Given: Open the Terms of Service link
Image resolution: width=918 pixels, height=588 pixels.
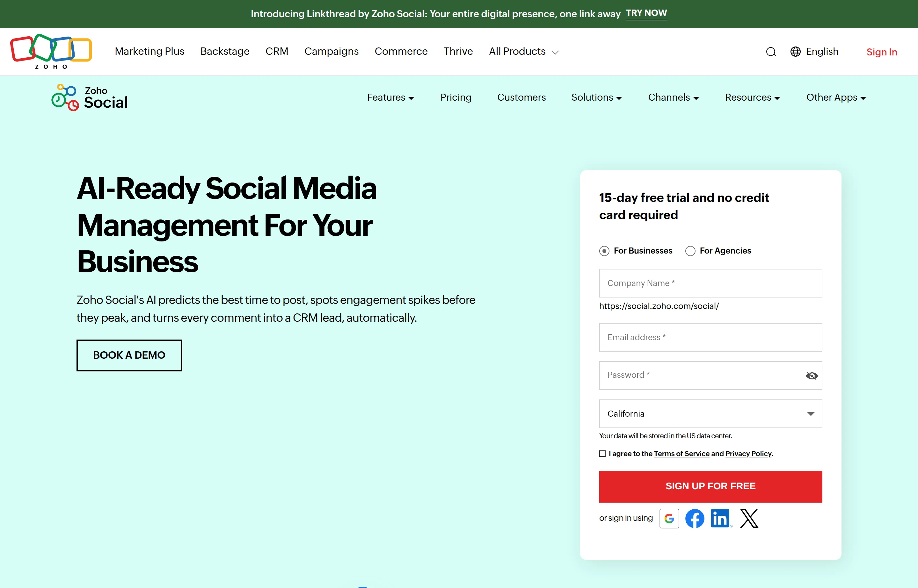Looking at the screenshot, I should [681, 454].
